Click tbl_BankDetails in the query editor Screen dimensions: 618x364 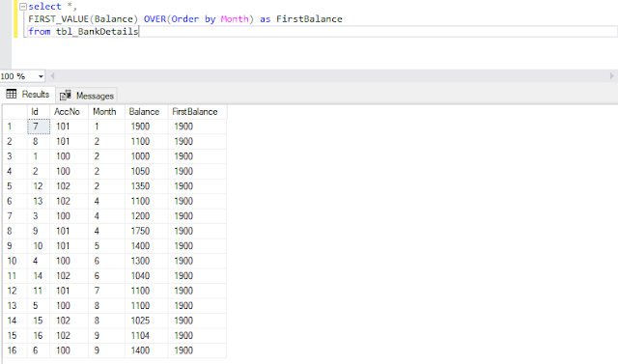(x=97, y=32)
